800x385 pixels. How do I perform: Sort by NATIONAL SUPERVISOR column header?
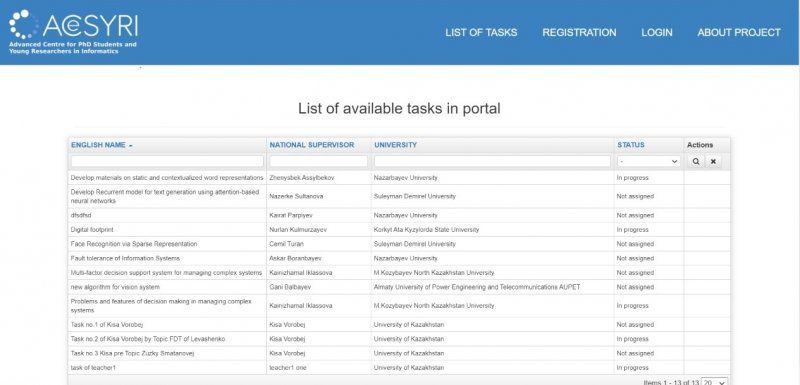pos(312,145)
